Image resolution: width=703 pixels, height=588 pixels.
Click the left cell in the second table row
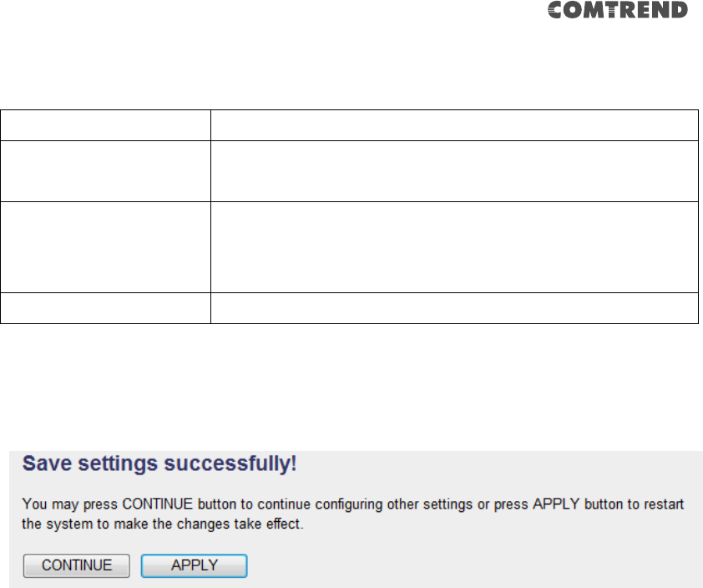point(105,171)
